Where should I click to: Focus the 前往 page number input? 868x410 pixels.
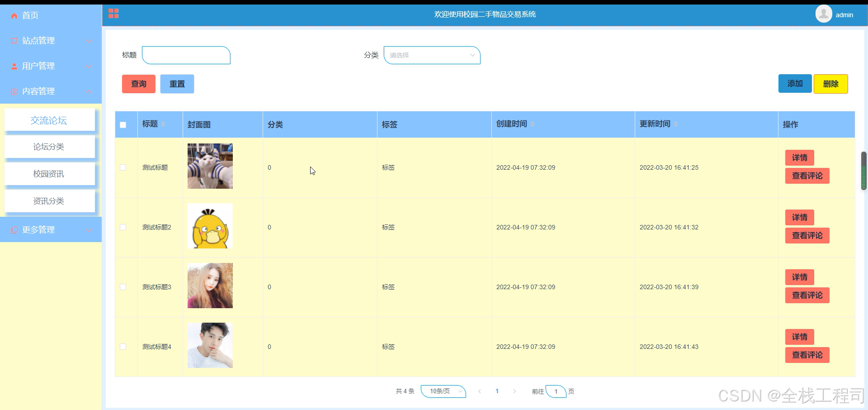tap(556, 391)
